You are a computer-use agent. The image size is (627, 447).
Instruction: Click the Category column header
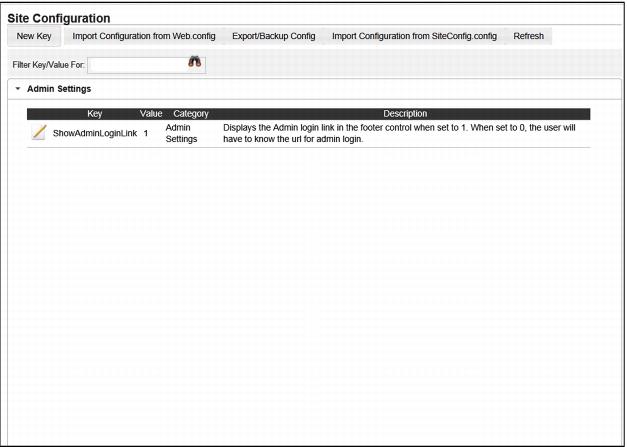191,114
